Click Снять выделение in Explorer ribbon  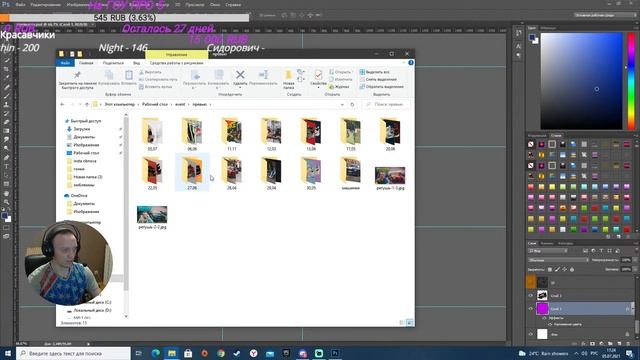coord(378,79)
